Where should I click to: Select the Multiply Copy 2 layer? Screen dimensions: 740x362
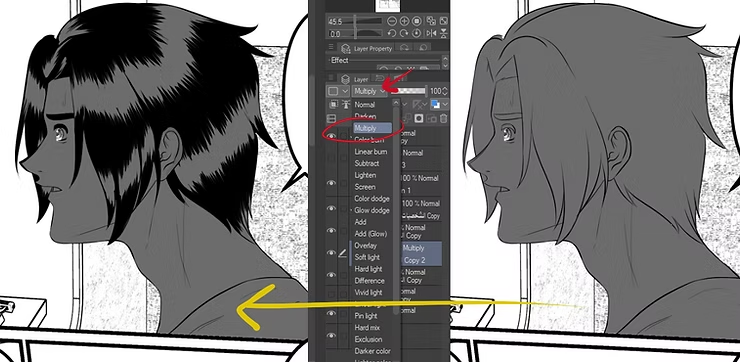(421, 254)
